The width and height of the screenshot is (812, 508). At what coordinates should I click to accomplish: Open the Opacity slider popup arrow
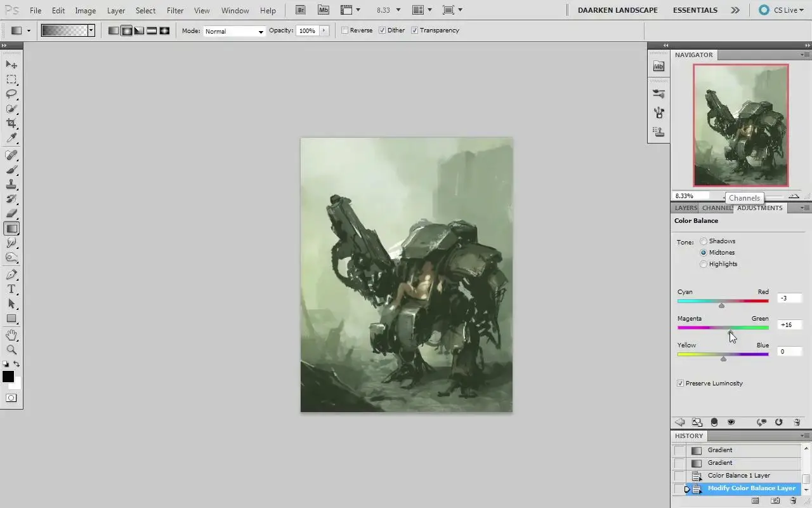tap(324, 30)
